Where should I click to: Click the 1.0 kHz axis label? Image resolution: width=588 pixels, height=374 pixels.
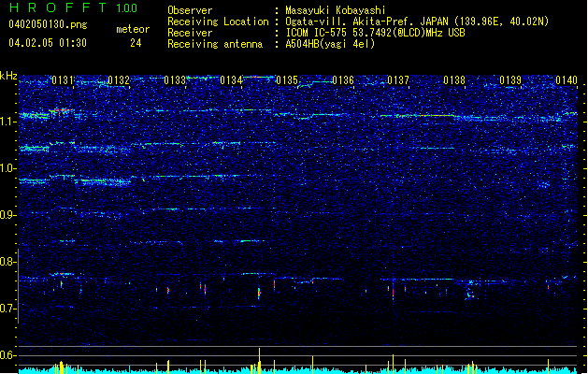click(x=8, y=168)
